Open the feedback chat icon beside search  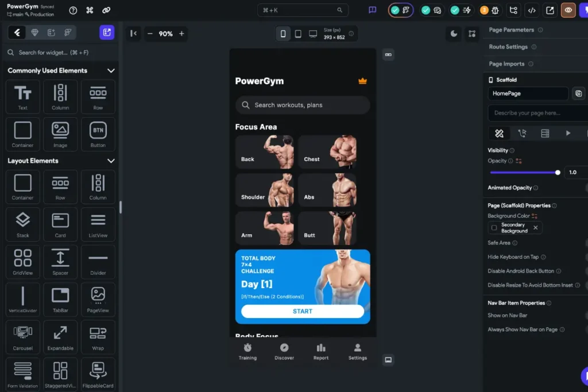click(372, 10)
